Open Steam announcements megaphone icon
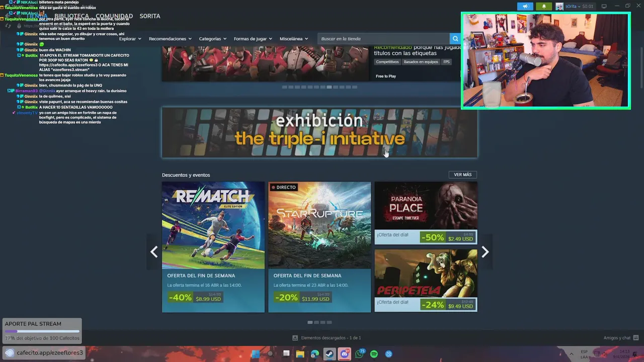Image resolution: width=644 pixels, height=362 pixels. pyautogui.click(x=525, y=7)
